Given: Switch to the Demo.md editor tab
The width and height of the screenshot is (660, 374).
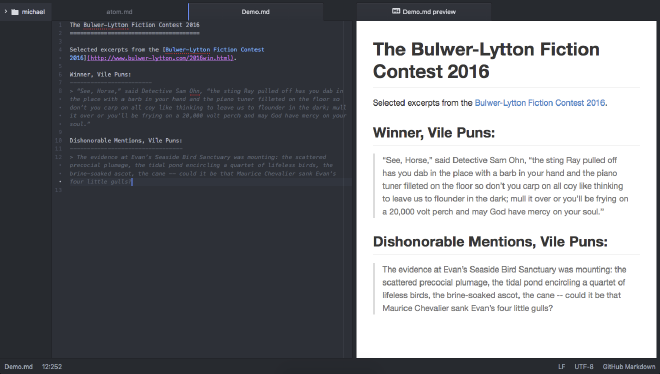Looking at the screenshot, I should 255,12.
